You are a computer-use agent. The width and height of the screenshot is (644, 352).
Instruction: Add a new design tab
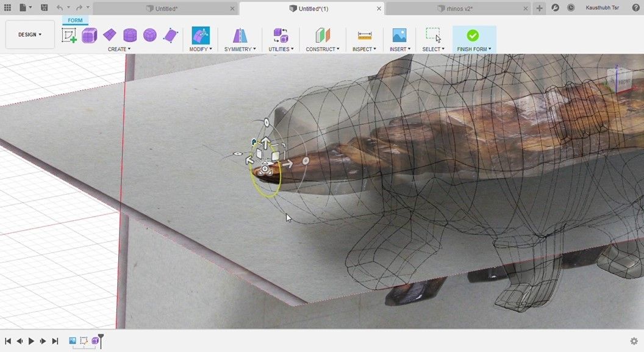click(x=539, y=8)
